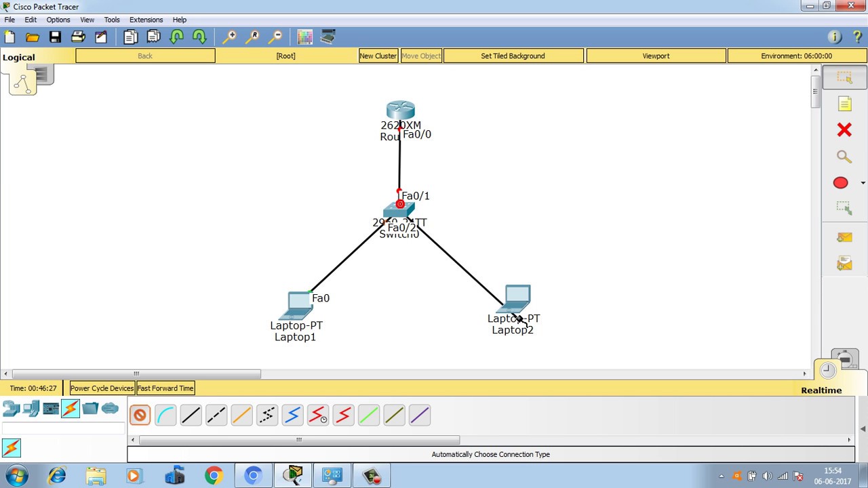Viewport: 868px width, 488px height.
Task: Select Serial DCE cable with clock
Action: tap(318, 415)
